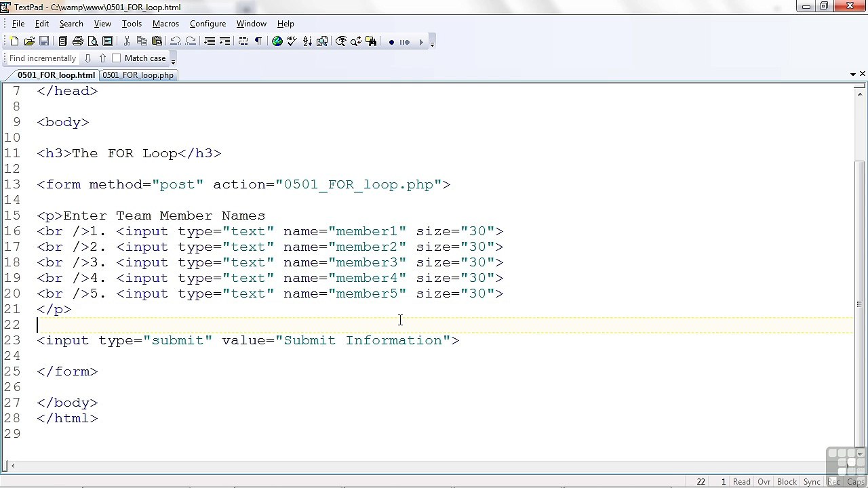
Task: Toggle word wrap icon in toolbar
Action: 243,41
